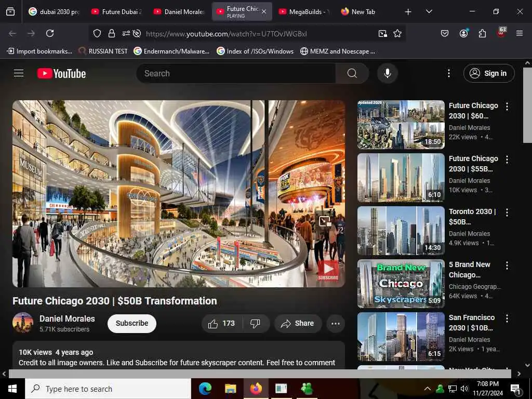Switch to the Daniel Morales tab
The width and height of the screenshot is (532, 399).
click(179, 11)
